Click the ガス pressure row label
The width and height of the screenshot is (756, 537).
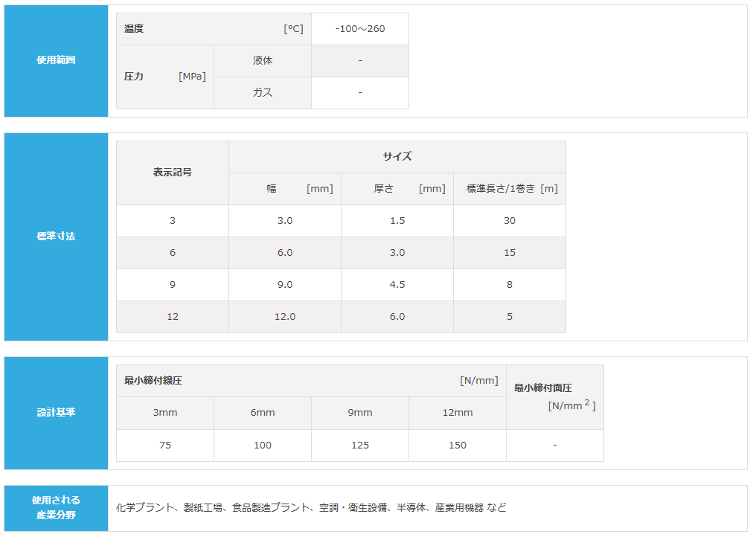click(263, 93)
